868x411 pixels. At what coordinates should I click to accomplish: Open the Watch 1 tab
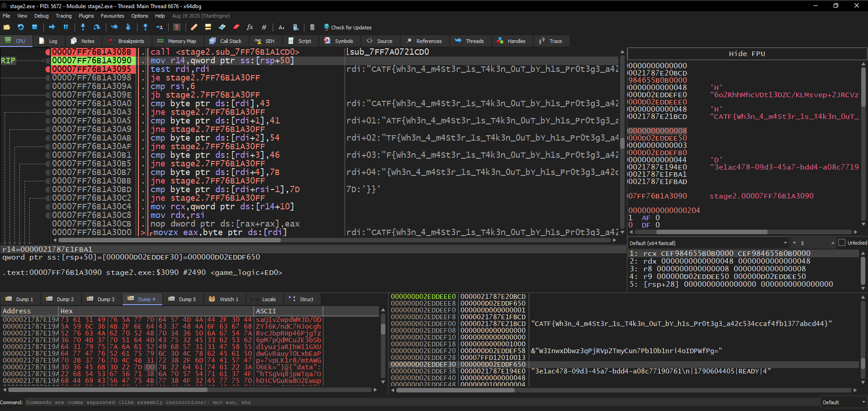tap(223, 299)
